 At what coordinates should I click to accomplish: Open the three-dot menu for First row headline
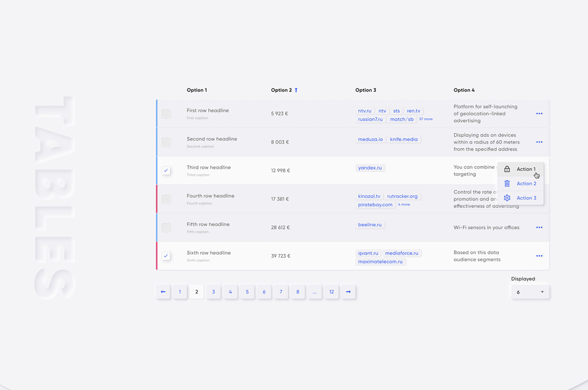(x=539, y=113)
